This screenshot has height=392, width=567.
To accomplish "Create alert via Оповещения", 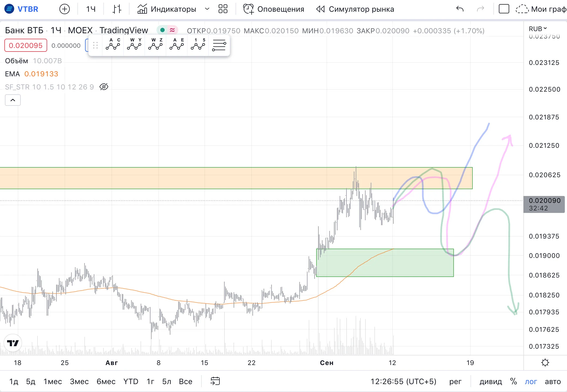I will point(273,9).
